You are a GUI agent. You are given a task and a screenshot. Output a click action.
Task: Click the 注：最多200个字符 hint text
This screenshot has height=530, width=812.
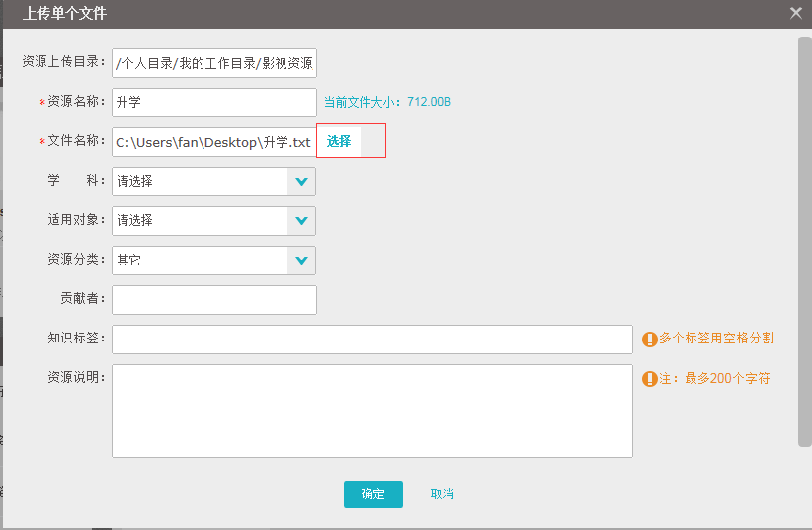point(714,379)
